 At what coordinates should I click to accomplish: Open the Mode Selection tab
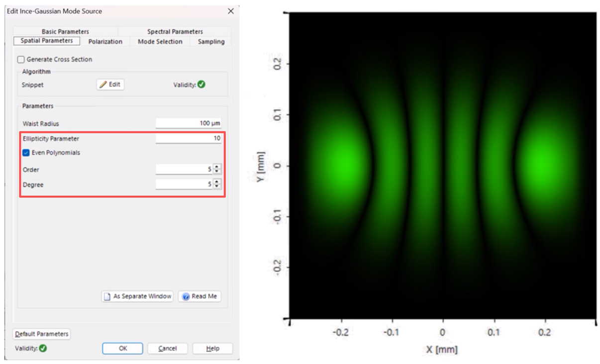click(x=160, y=42)
